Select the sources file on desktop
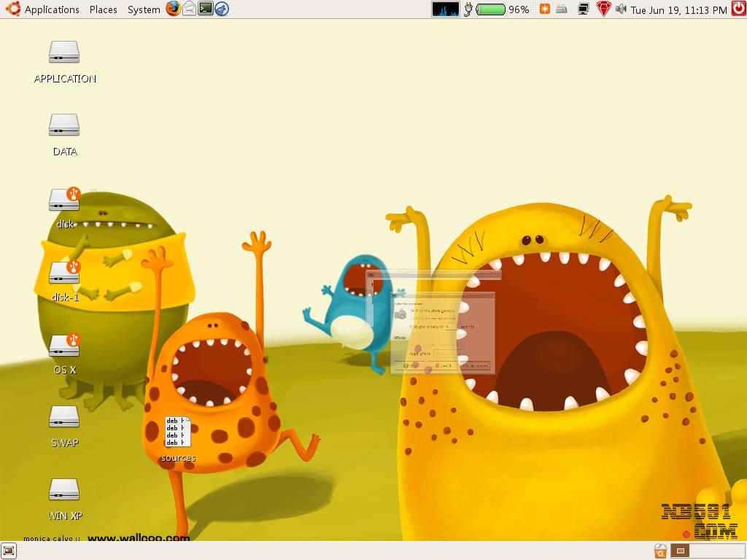Viewport: 747px width, 560px height. [178, 432]
